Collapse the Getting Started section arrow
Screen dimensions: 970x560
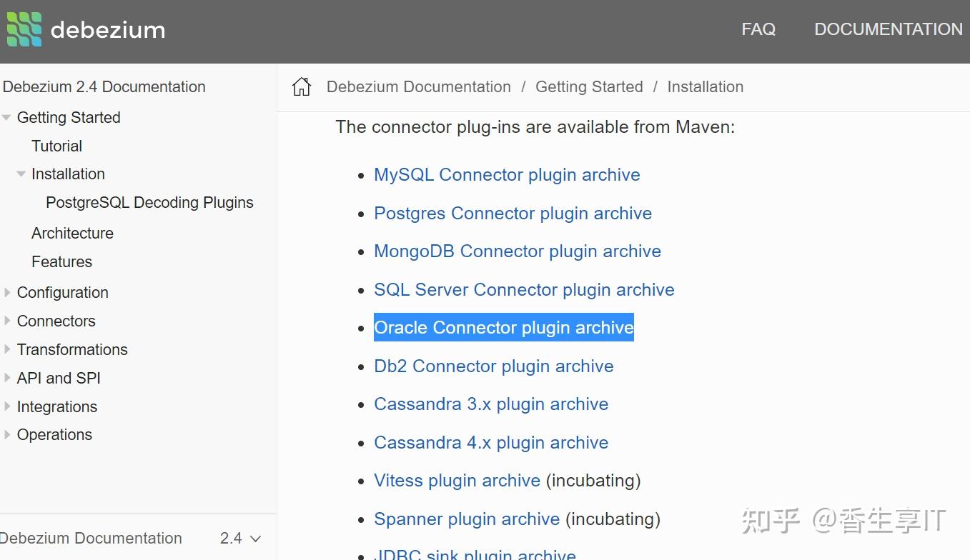(x=6, y=117)
